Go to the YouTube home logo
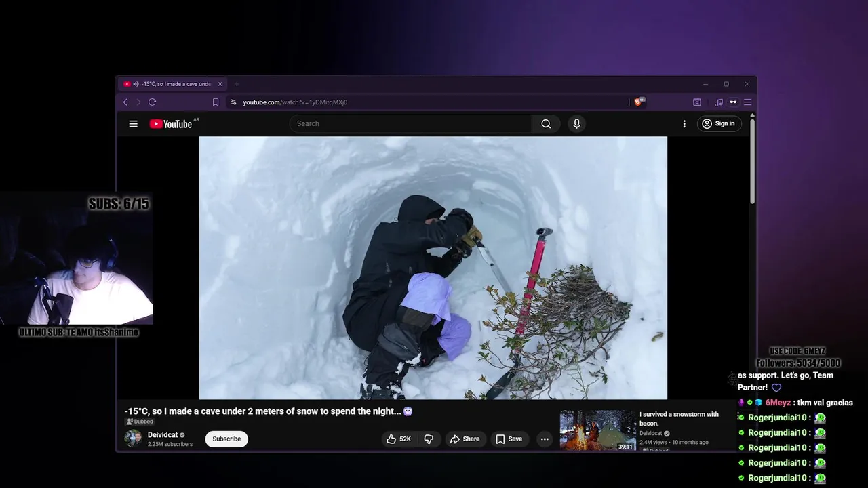The width and height of the screenshot is (868, 488). 171,124
